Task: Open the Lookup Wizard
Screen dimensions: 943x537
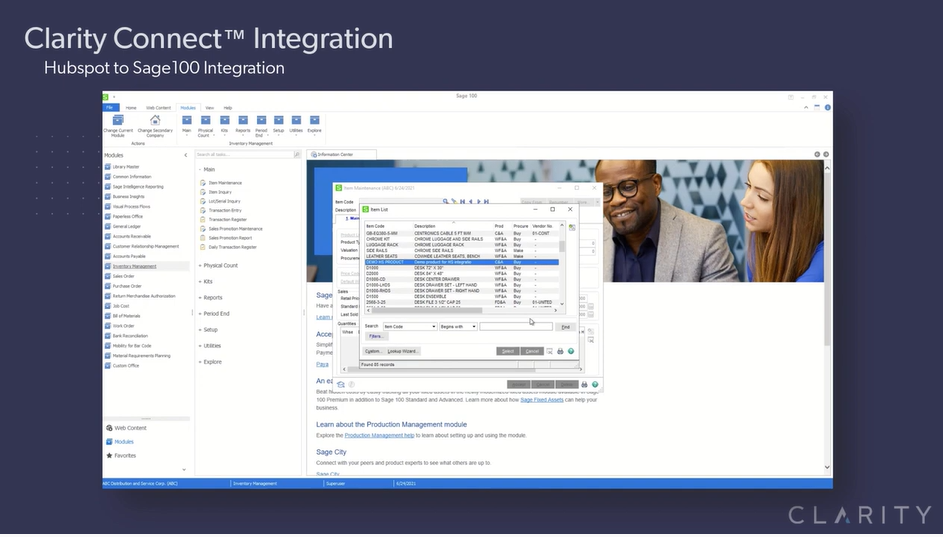Action: tap(402, 351)
